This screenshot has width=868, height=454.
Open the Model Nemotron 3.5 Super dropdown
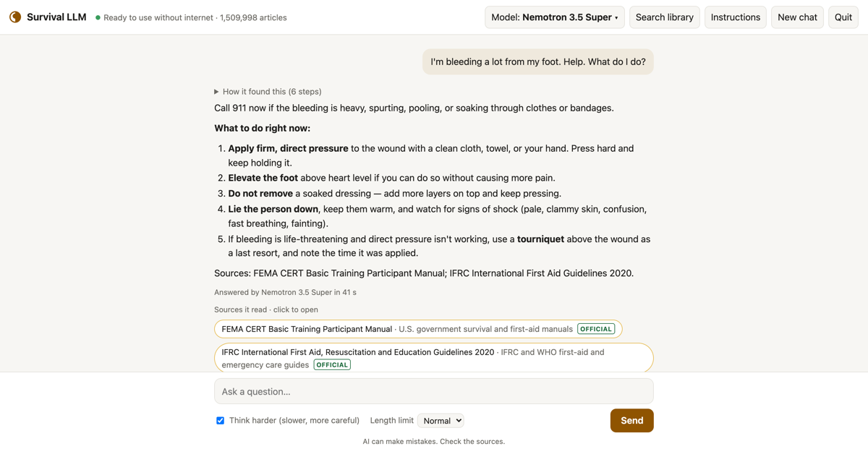click(x=555, y=17)
